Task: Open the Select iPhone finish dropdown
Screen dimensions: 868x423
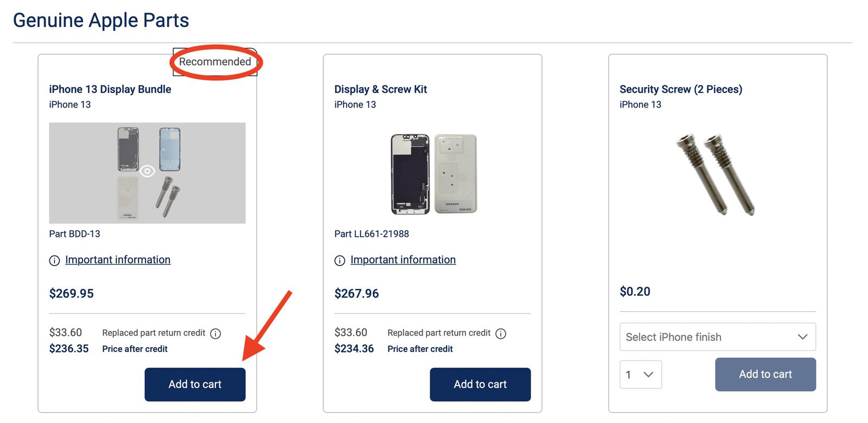Action: (x=717, y=337)
